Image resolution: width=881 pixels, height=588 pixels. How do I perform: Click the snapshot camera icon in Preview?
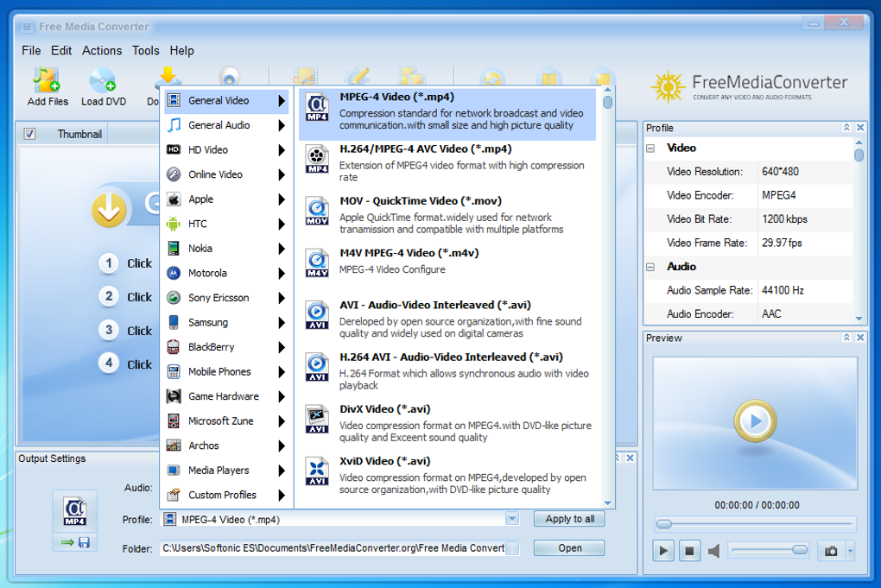[x=831, y=551]
